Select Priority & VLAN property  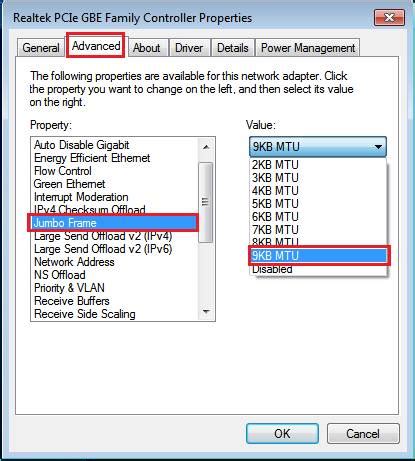point(115,288)
